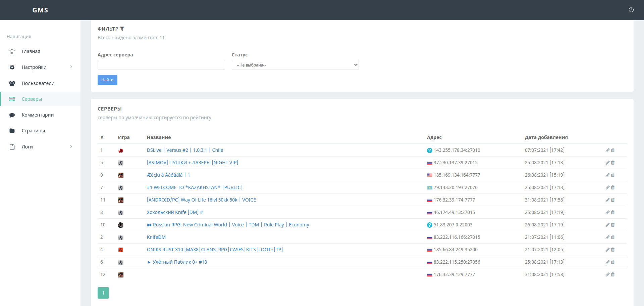Edit the Way Of Life server
The image size is (644, 306).
tap(607, 200)
